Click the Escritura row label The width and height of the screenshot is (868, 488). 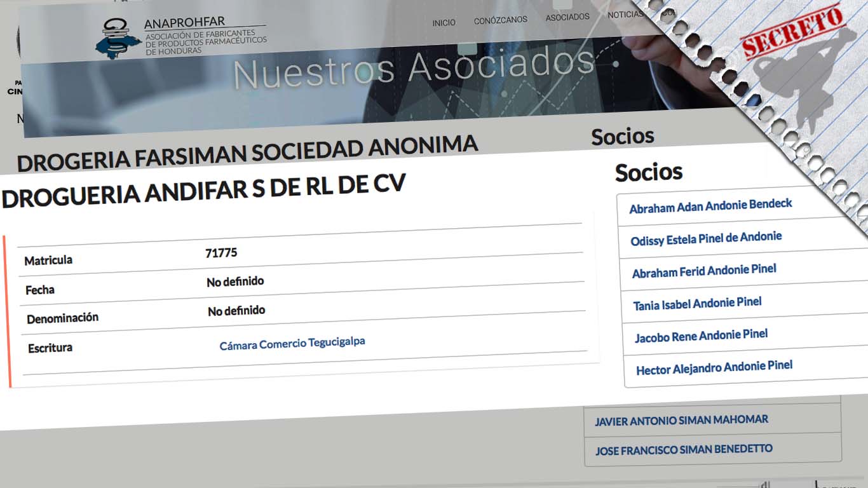tap(50, 348)
